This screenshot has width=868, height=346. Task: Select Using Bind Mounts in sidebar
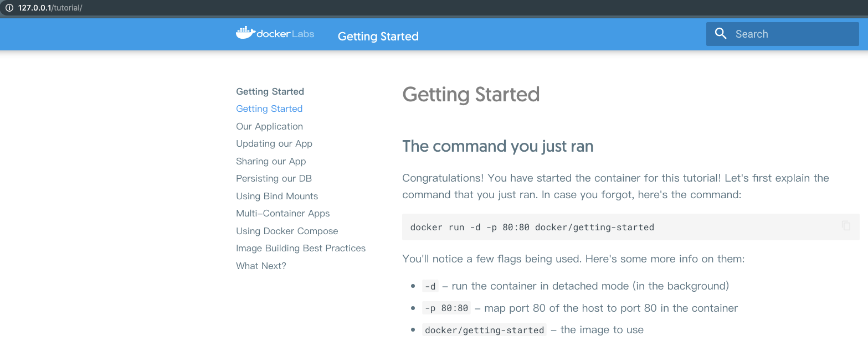point(277,196)
